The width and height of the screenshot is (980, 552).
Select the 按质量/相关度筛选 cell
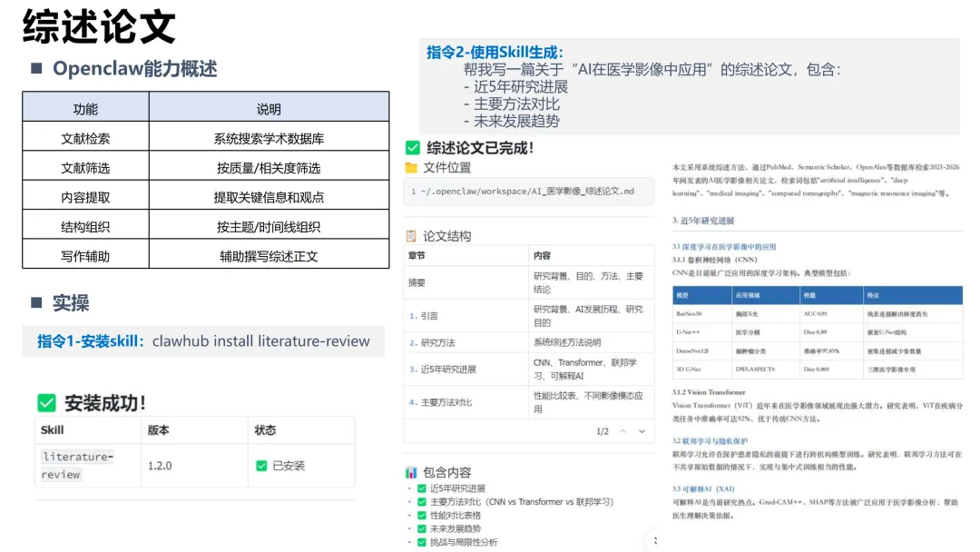pyautogui.click(x=269, y=165)
